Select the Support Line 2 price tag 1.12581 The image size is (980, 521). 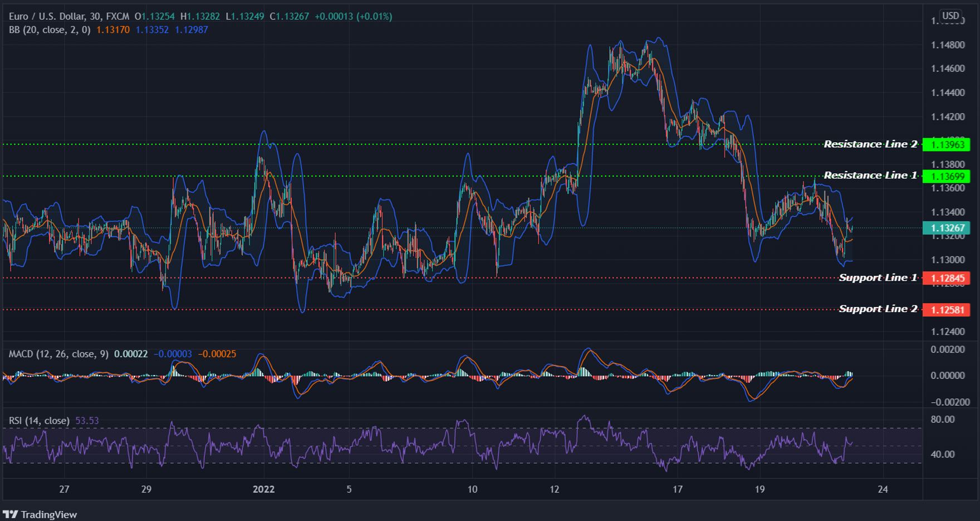click(x=948, y=309)
